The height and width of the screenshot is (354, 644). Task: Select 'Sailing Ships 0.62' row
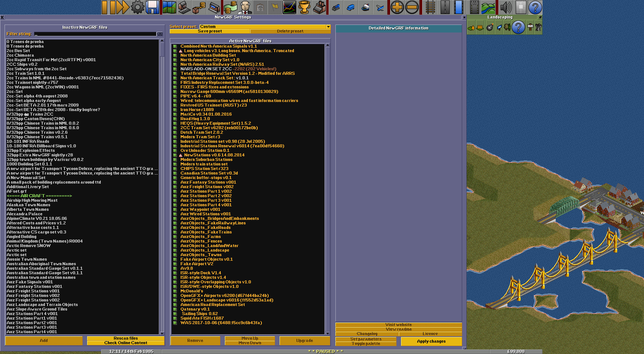click(248, 314)
